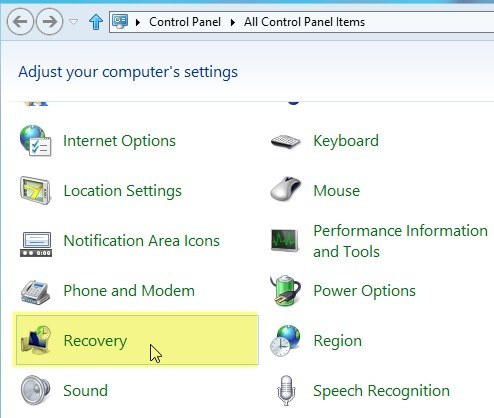Open the Sound speaker icon
The image size is (494, 418).
click(x=35, y=390)
